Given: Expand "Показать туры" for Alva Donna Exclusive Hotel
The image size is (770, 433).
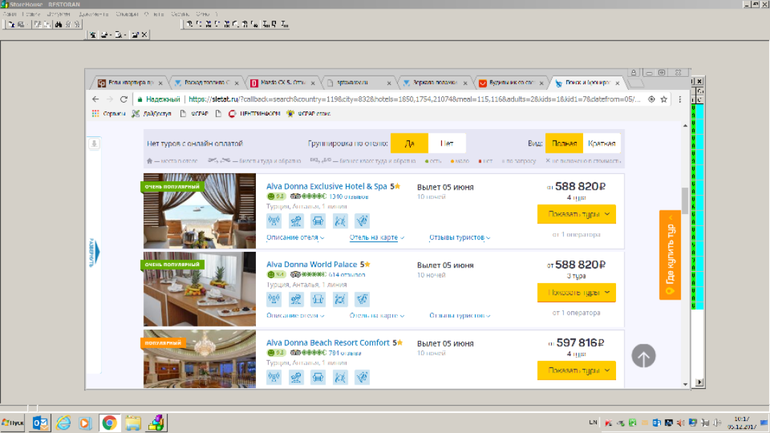Looking at the screenshot, I should 576,214.
